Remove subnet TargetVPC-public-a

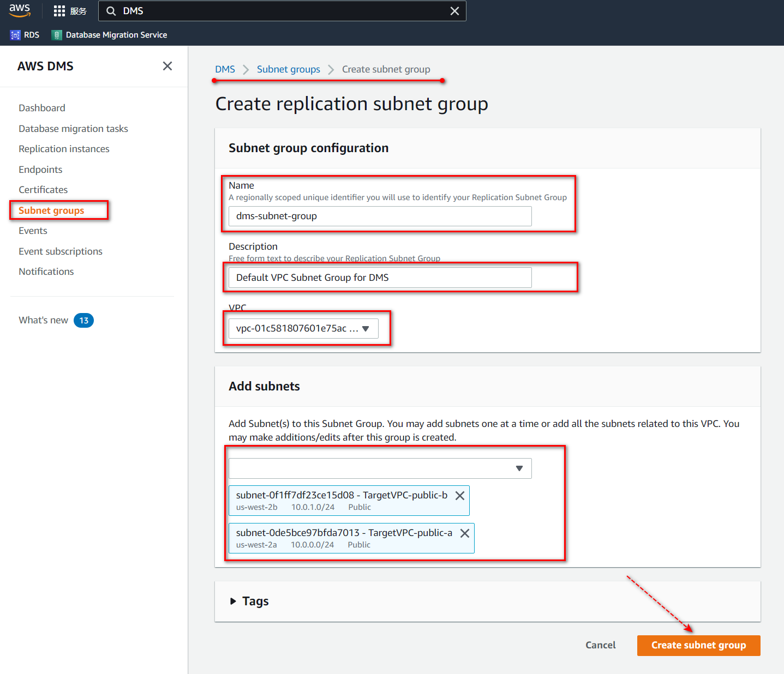pos(465,533)
